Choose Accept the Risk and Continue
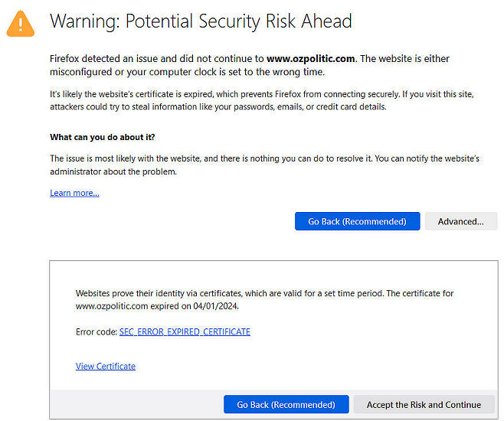The height and width of the screenshot is (421, 504). (x=424, y=404)
